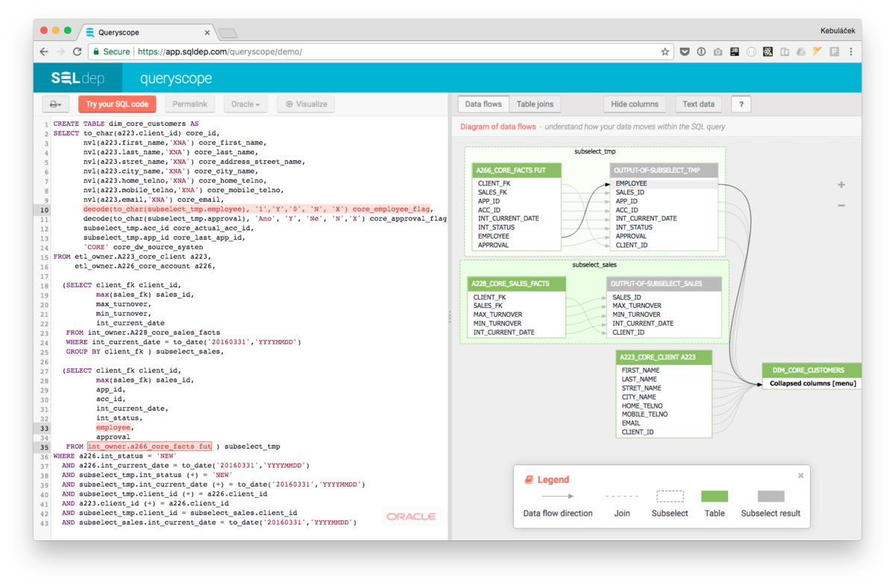The width and height of the screenshot is (895, 588).
Task: Open the print options icon
Action: 55,104
